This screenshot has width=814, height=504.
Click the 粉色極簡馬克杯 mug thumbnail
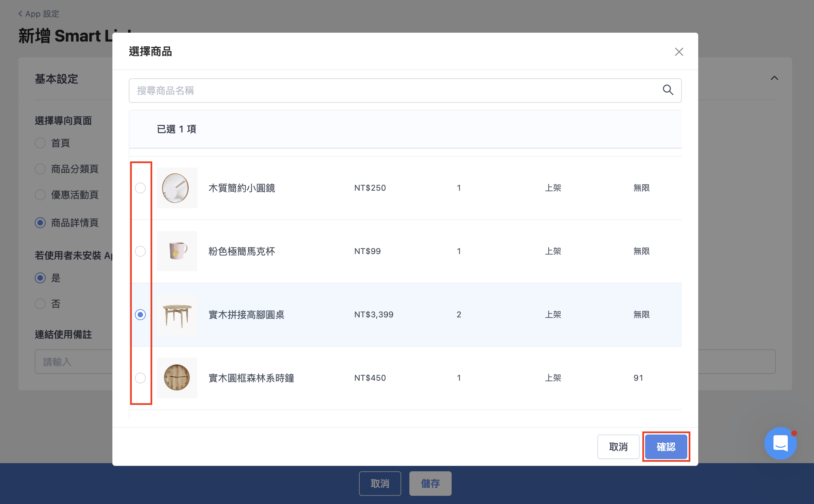point(177,251)
